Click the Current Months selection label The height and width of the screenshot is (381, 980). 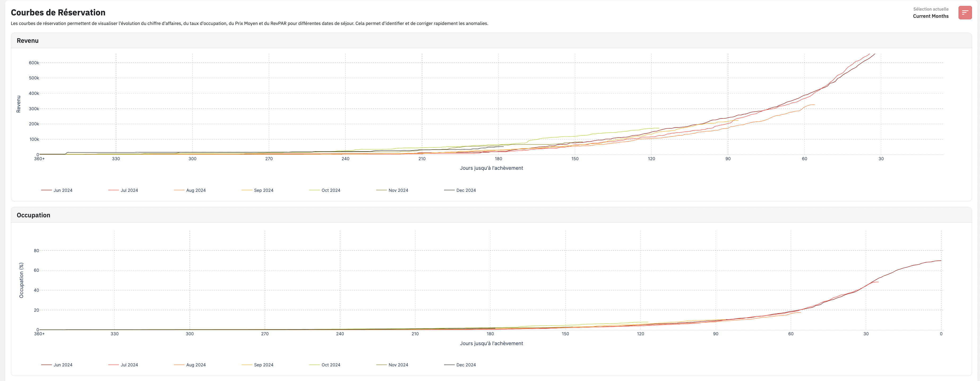click(x=931, y=16)
